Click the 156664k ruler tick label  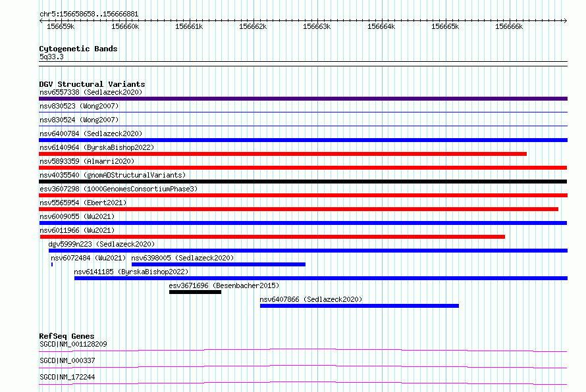coord(381,26)
